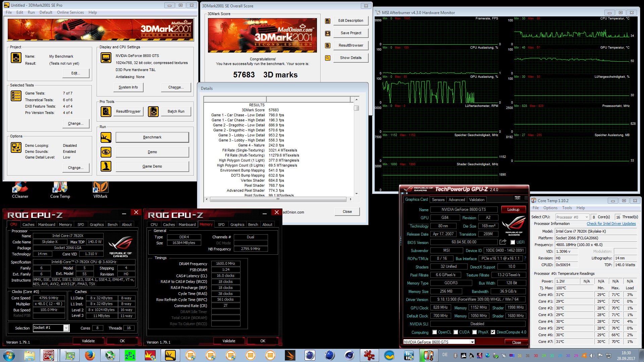Open the VRMark desktop shortcut

pos(100,190)
